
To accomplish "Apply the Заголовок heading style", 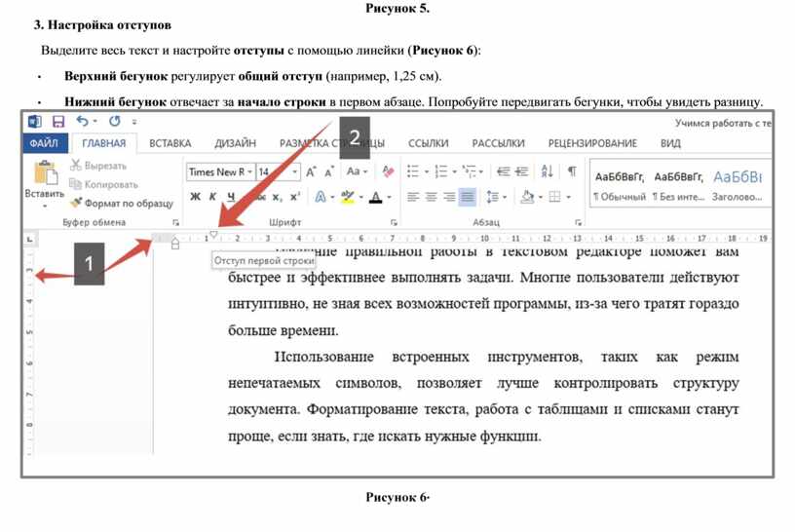I will (x=738, y=186).
